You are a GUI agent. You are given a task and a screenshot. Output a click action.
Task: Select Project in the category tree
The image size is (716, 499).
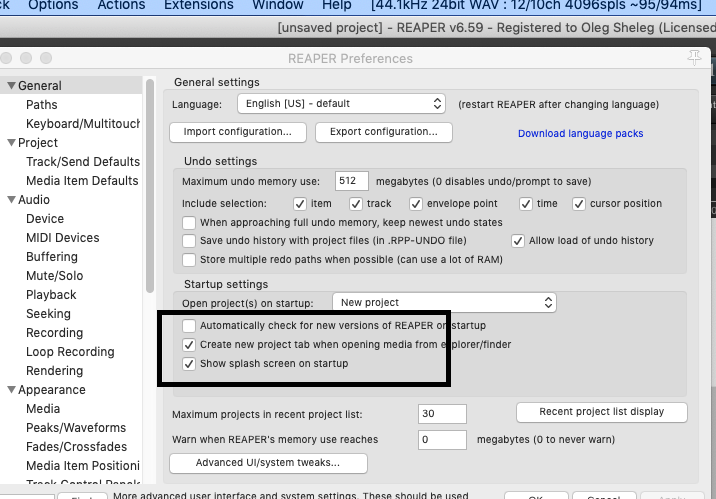click(38, 143)
